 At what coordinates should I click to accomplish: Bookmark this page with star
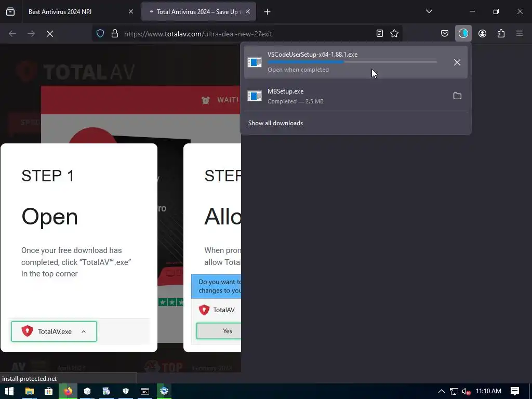click(394, 33)
